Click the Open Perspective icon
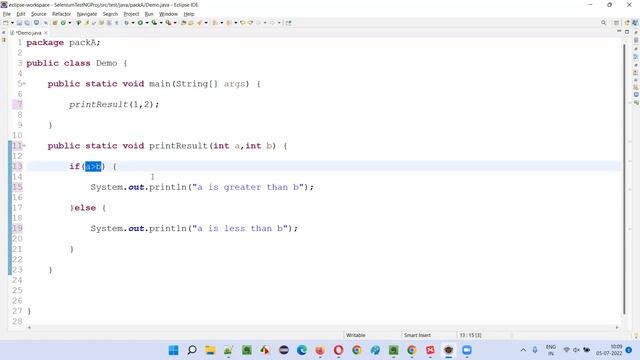This screenshot has width=640, height=360. [x=616, y=23]
